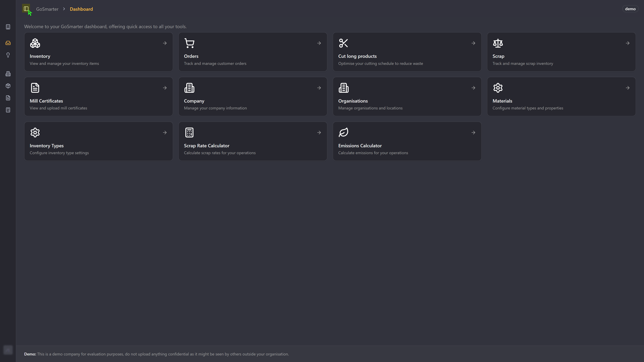
Task: Follow the arrow on Materials card
Action: click(628, 88)
